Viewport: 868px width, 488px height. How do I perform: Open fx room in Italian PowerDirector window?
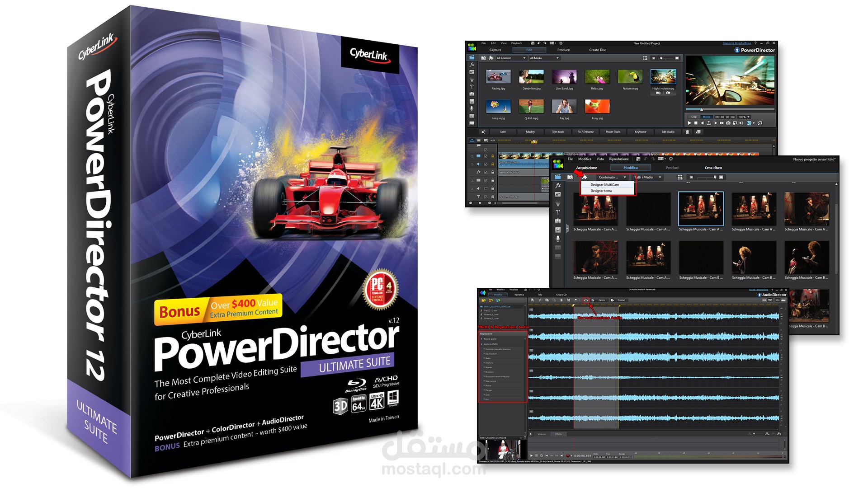pyautogui.click(x=558, y=186)
